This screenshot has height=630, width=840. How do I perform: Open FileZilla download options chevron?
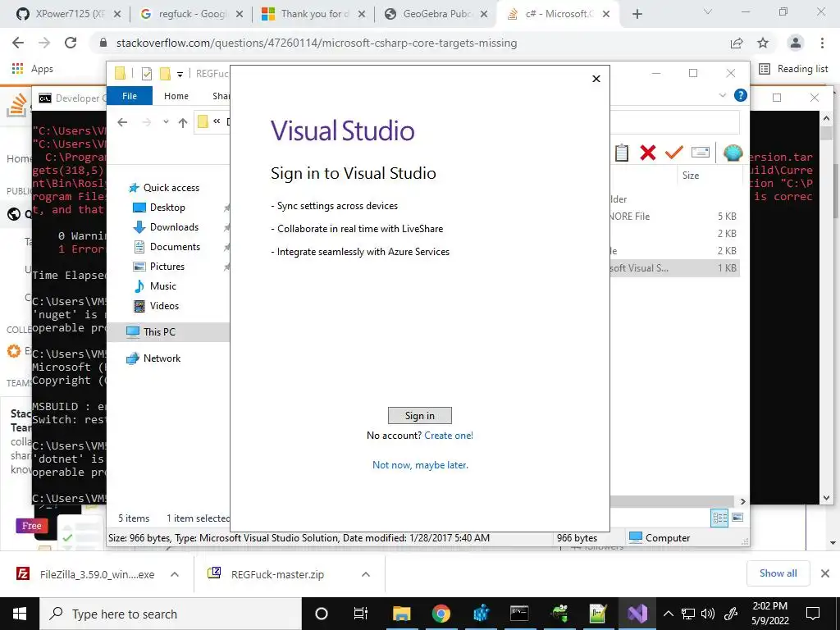tap(175, 574)
